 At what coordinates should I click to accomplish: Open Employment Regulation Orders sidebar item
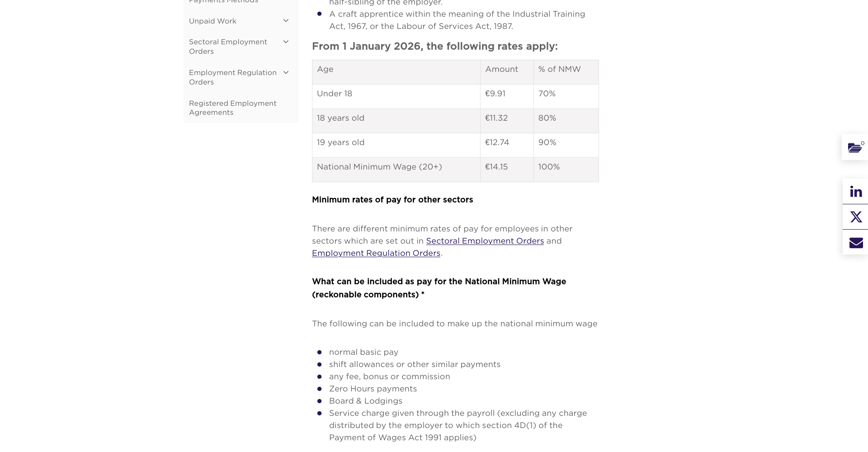233,77
